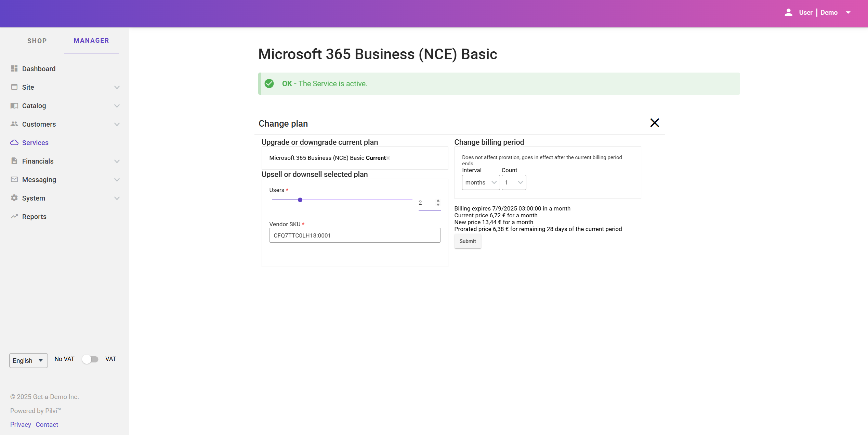Open the Interval months dropdown
The image size is (868, 435).
(481, 183)
